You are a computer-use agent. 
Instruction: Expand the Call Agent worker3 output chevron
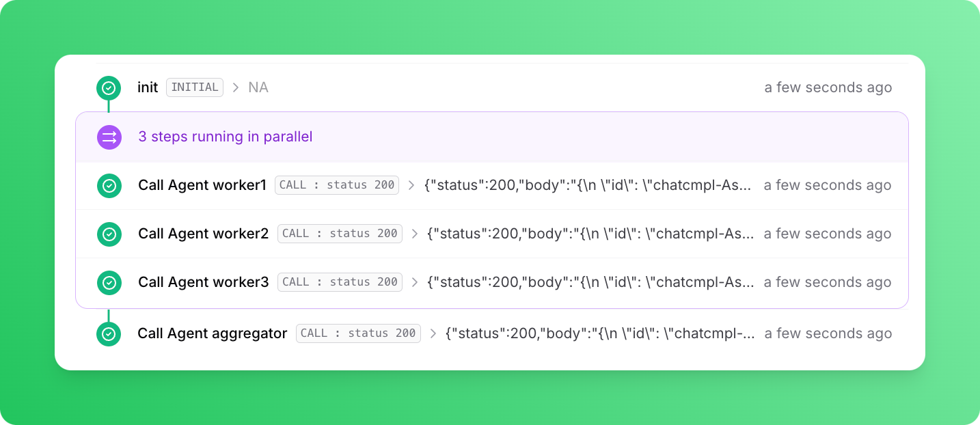[414, 282]
